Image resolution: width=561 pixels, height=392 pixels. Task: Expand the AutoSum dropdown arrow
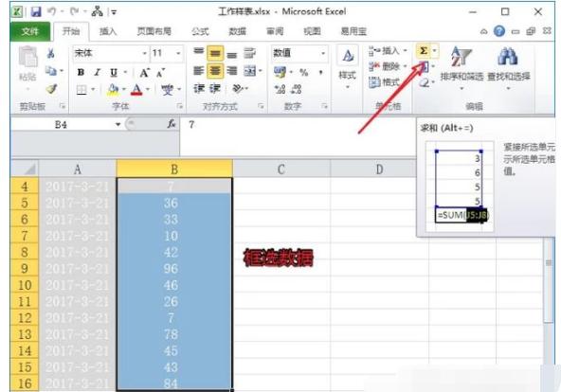point(435,51)
